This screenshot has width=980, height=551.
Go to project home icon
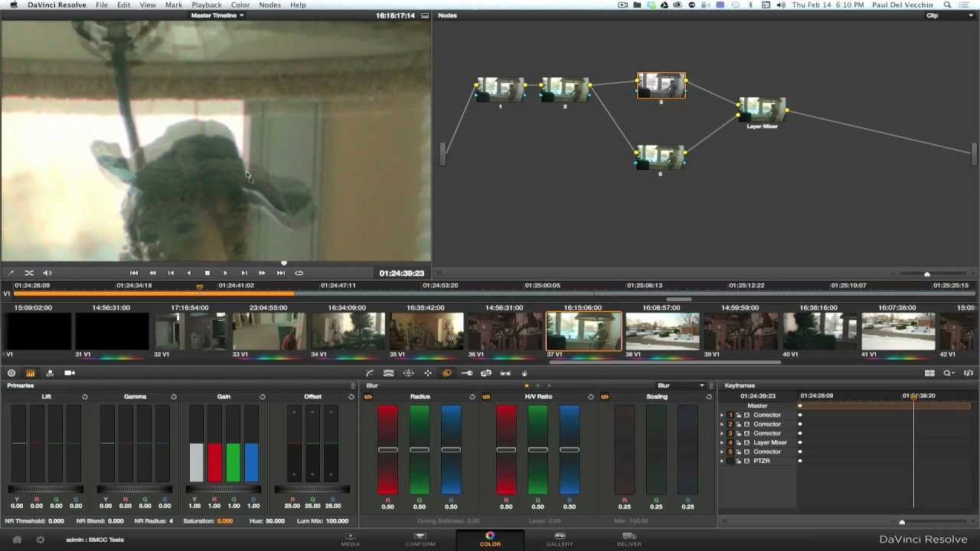17,540
